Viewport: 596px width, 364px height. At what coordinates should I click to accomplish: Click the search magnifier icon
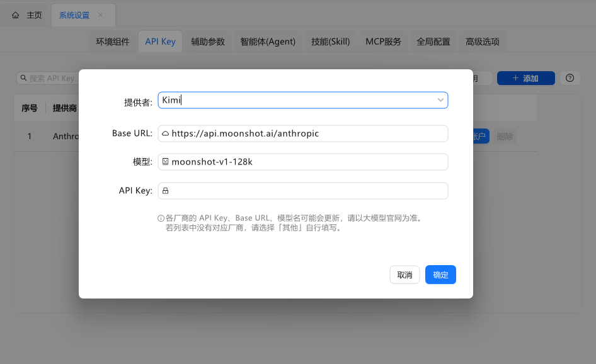[23, 78]
